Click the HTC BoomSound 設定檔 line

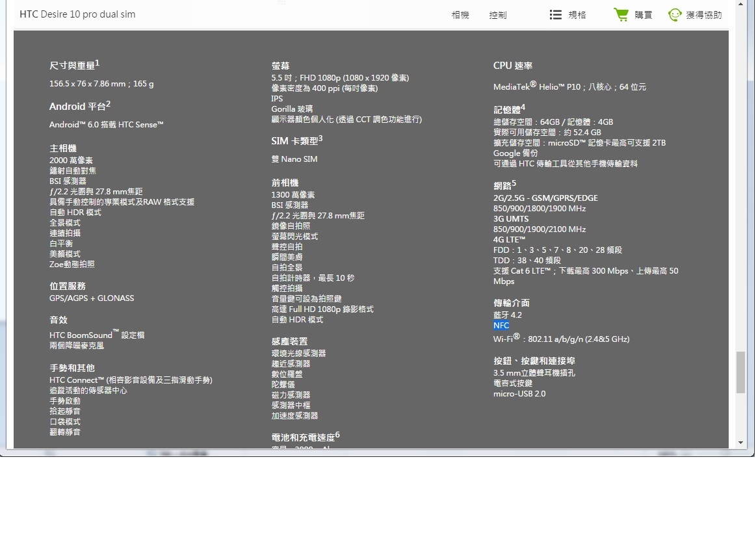97,335
